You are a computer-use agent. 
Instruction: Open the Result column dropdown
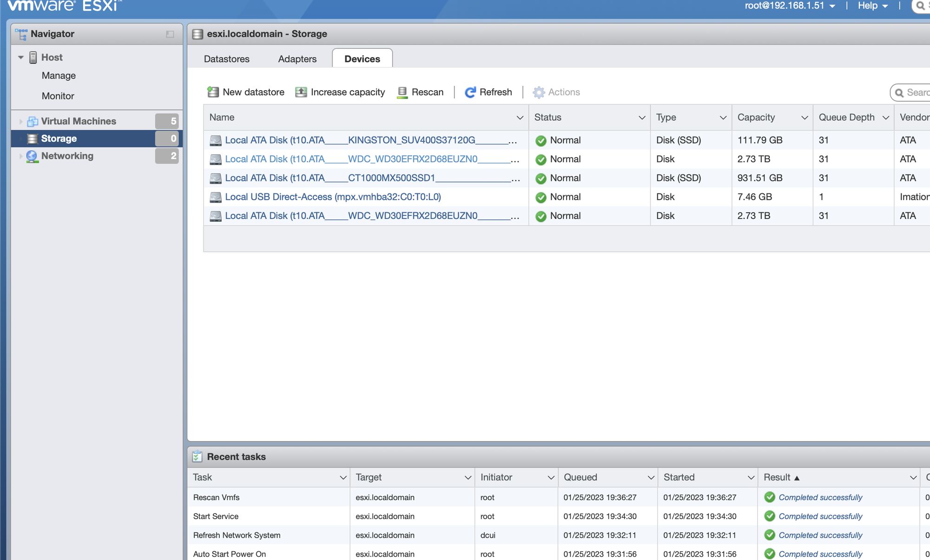(913, 478)
